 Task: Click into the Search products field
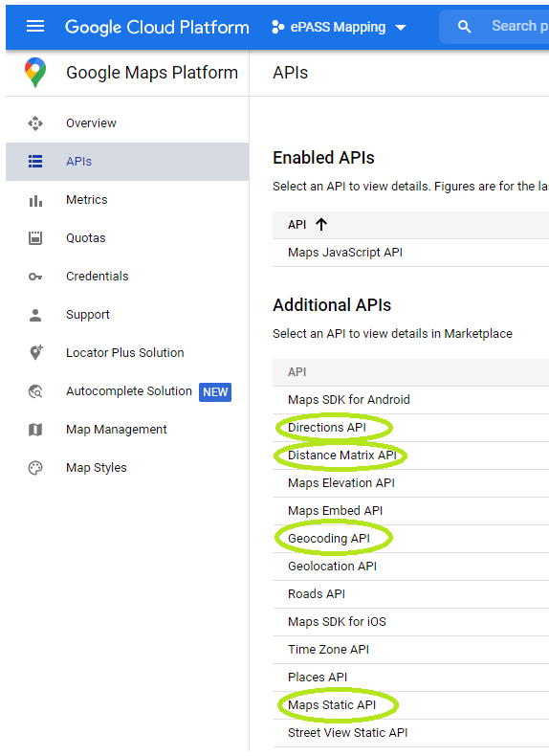(494, 27)
